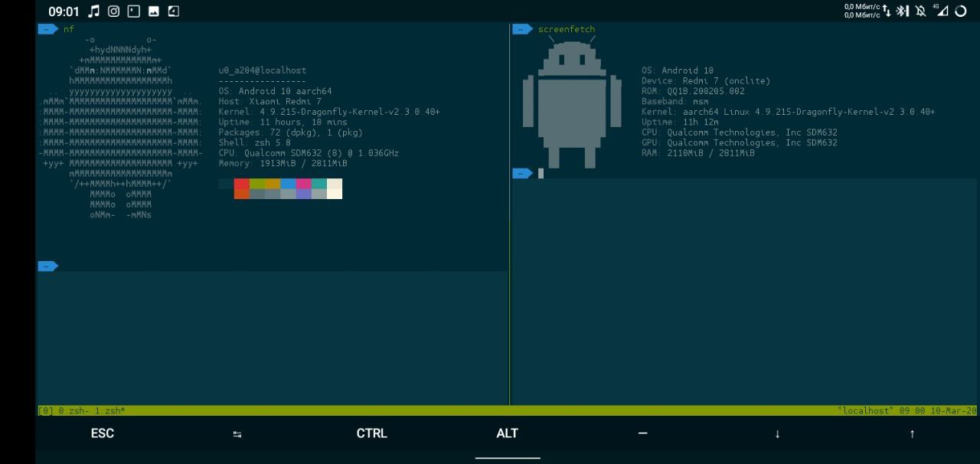The height and width of the screenshot is (464, 980).
Task: Click "Uptime: 11 hours, 10 mins" line
Action: [283, 122]
